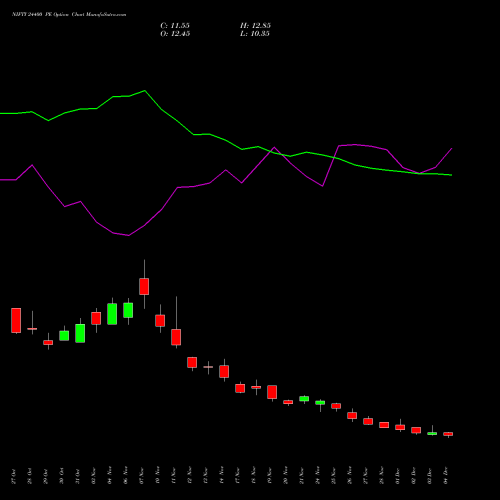The height and width of the screenshot is (500, 500).
Task: Click the open value O: 12.45
Action: (x=175, y=34)
